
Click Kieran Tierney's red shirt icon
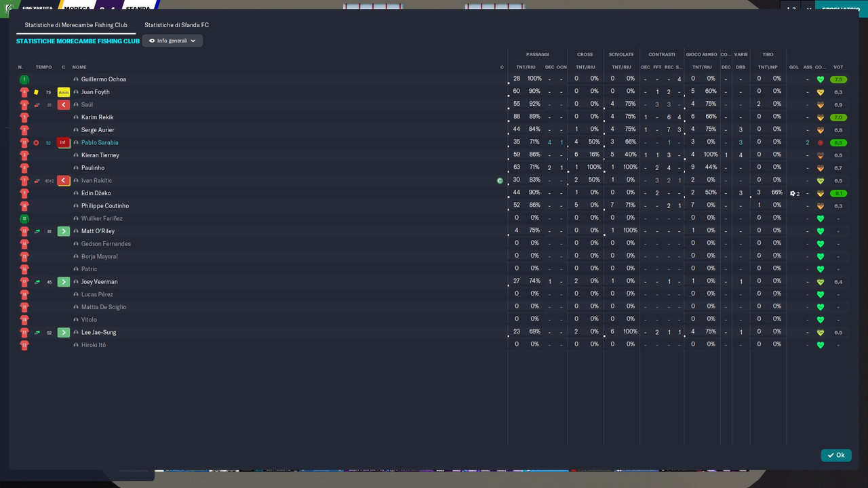tap(24, 155)
